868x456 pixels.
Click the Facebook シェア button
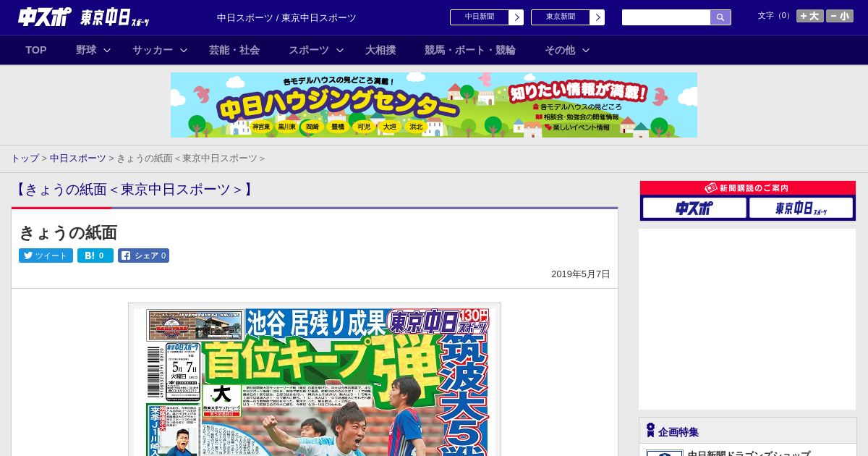click(143, 256)
